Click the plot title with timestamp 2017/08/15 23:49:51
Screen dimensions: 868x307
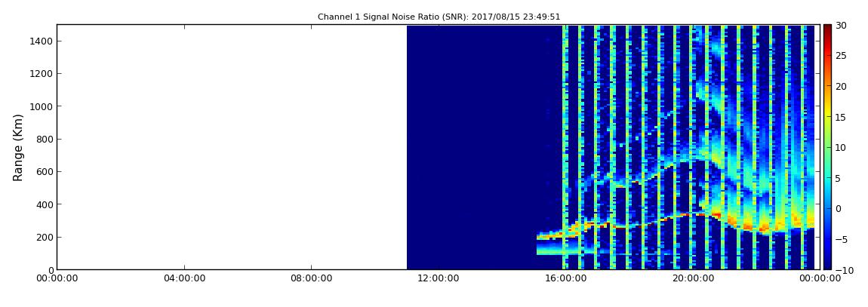click(439, 17)
